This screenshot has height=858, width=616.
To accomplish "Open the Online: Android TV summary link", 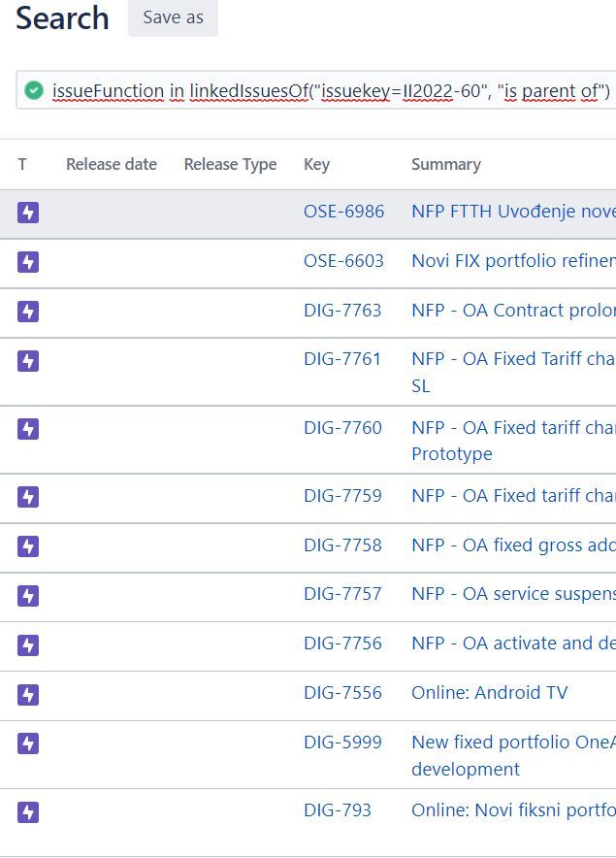I will 490,692.
